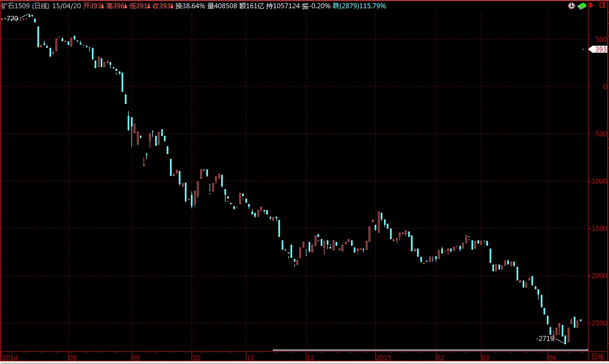Click the 振-0.20% amplitude field
Viewport: 609px width, 364px height.
316,6
